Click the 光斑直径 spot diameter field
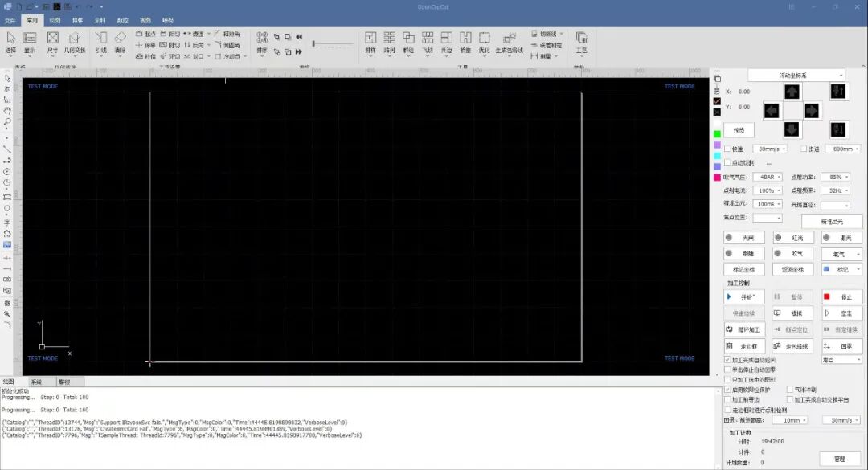The height and width of the screenshot is (470, 868). (x=835, y=206)
